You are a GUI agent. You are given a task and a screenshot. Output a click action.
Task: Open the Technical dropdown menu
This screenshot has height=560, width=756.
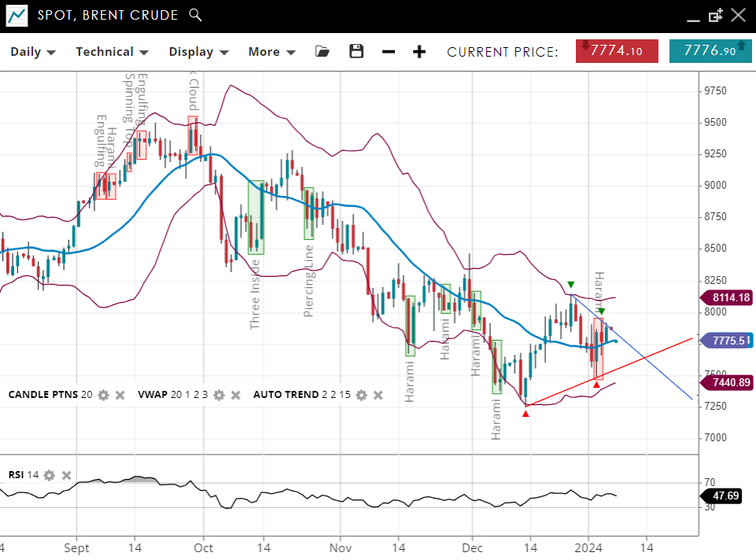[112, 52]
